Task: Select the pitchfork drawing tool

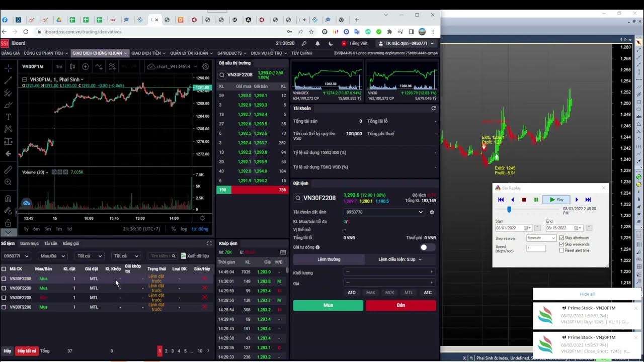Action: click(x=8, y=93)
